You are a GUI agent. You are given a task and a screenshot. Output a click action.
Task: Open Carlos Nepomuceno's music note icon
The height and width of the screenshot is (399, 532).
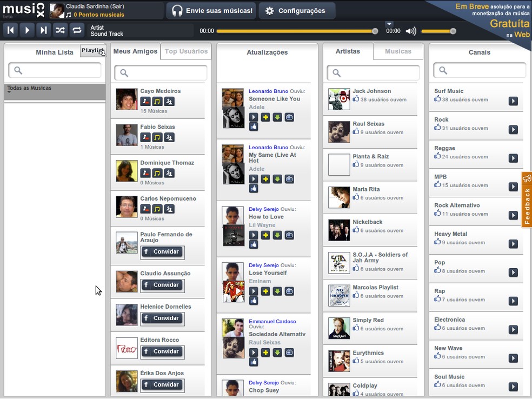[157, 209]
